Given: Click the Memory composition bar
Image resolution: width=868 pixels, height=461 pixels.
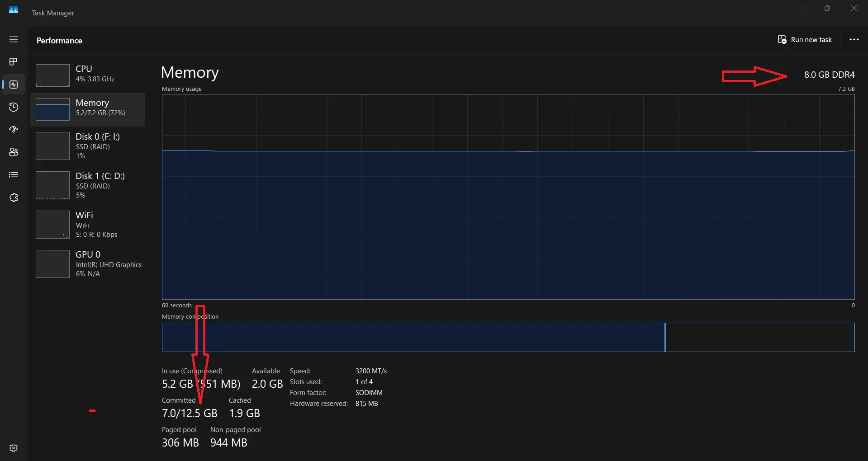Looking at the screenshot, I should coord(508,337).
